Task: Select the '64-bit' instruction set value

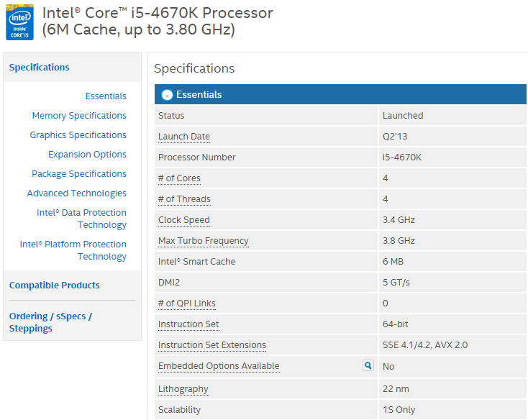Action: pos(396,324)
